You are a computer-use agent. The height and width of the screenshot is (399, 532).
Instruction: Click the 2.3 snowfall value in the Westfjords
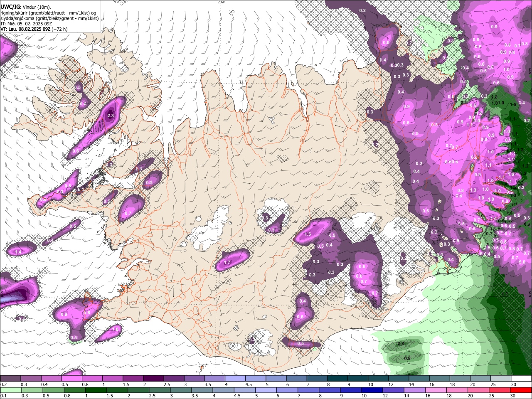coord(111,116)
